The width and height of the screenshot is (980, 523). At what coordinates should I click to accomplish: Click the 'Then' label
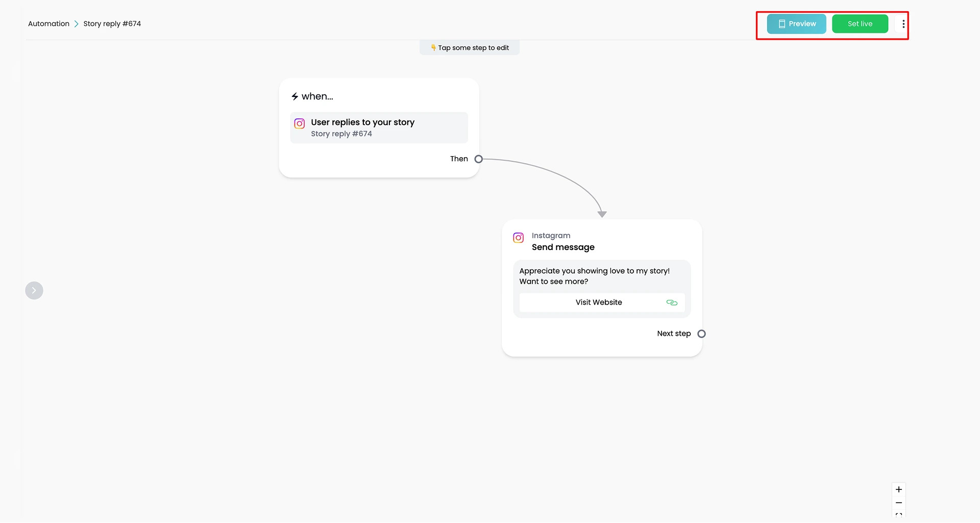pyautogui.click(x=459, y=159)
